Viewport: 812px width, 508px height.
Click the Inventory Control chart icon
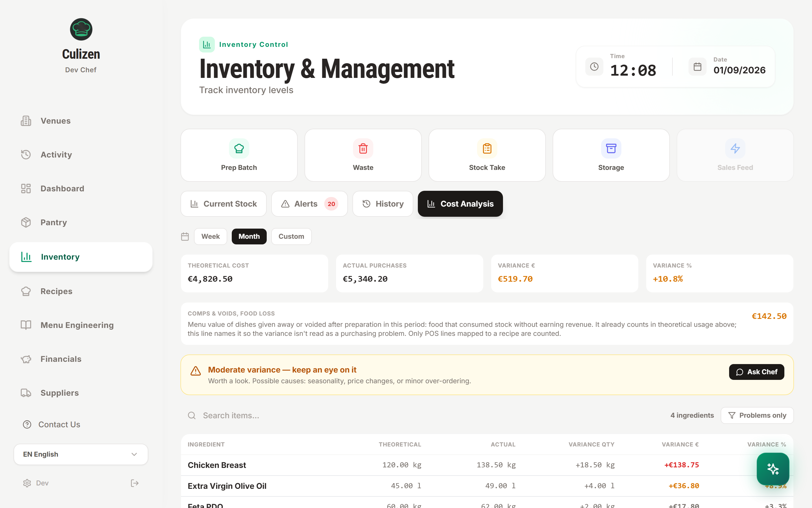pos(207,44)
